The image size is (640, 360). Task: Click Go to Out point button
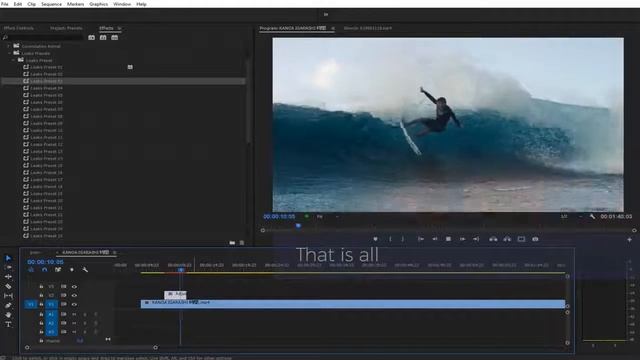click(476, 239)
